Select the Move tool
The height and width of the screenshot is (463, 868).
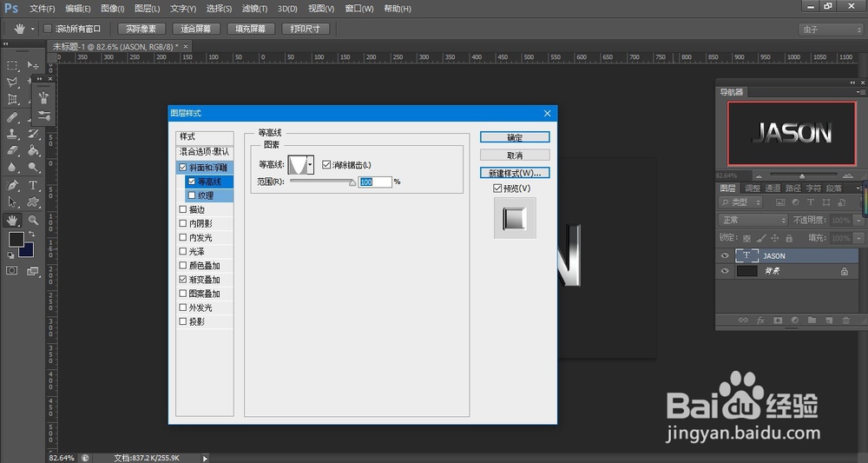click(x=33, y=65)
